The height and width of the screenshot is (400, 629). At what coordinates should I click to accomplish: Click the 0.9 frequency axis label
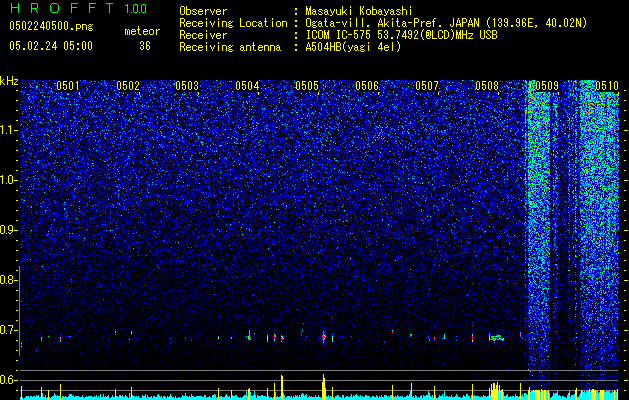pyautogui.click(x=9, y=230)
